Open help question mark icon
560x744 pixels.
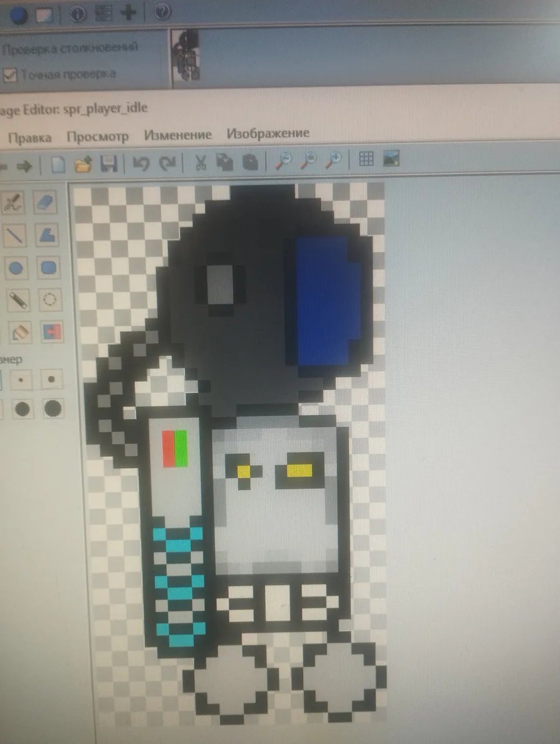pos(162,11)
